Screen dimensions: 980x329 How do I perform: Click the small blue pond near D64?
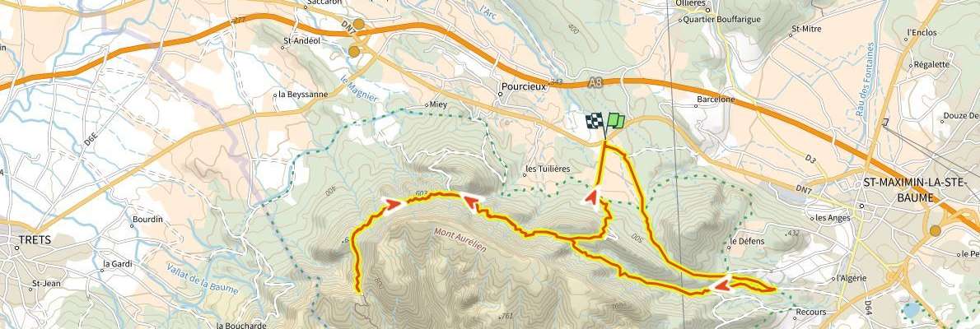(x=912, y=309)
